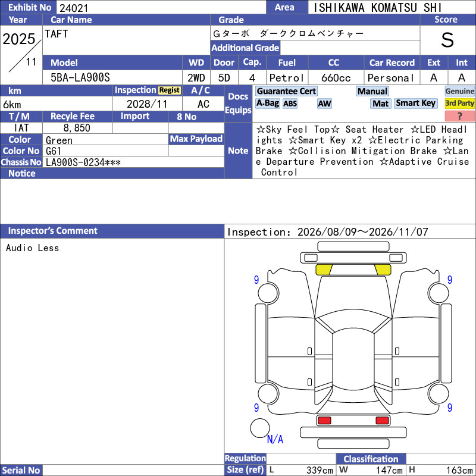Viewport: 476px width, 476px height.
Task: Click the 660cc engine value
Action: (336, 78)
